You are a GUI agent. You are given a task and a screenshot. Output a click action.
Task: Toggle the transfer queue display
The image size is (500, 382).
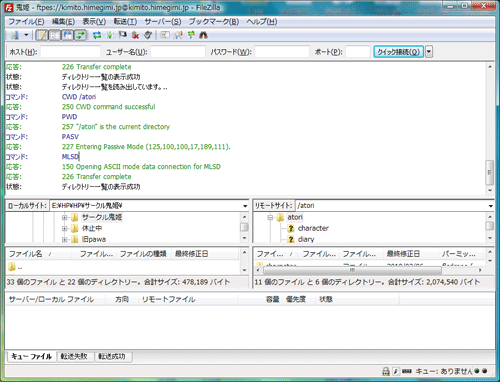80,35
